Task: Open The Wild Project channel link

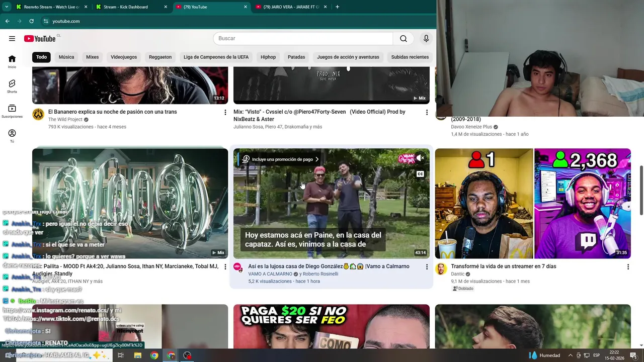Action: [x=65, y=120]
